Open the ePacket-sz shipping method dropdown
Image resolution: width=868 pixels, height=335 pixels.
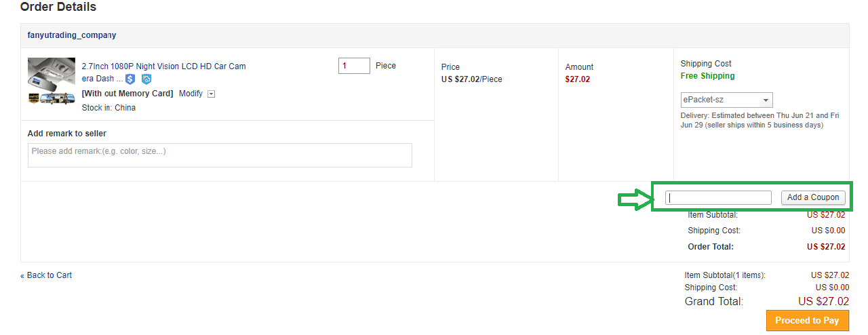coord(727,100)
